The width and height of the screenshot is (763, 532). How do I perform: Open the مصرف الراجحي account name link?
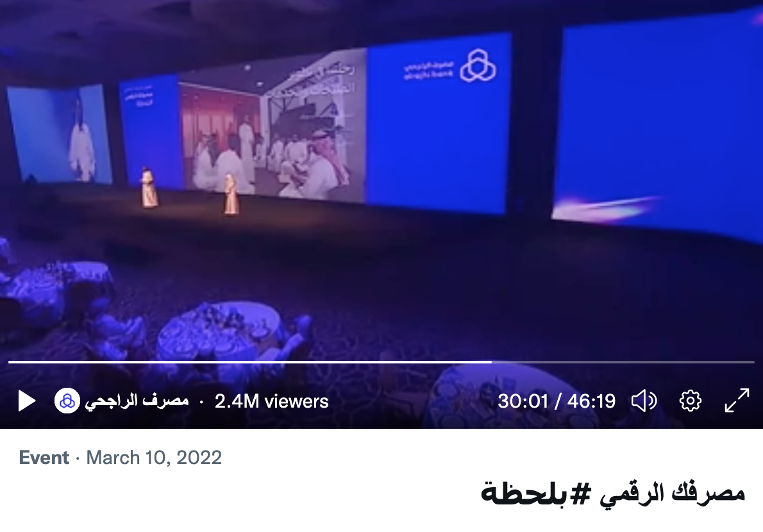137,401
